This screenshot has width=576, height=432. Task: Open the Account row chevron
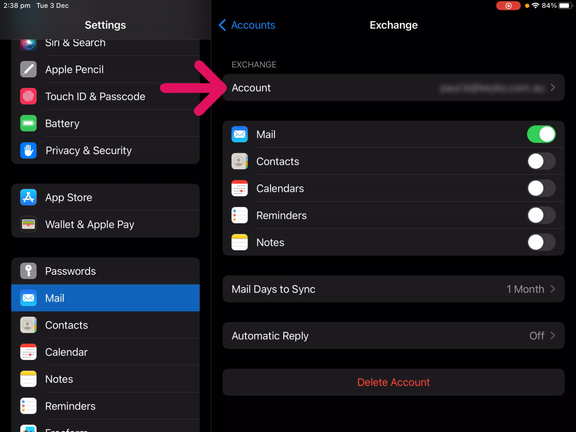(553, 88)
